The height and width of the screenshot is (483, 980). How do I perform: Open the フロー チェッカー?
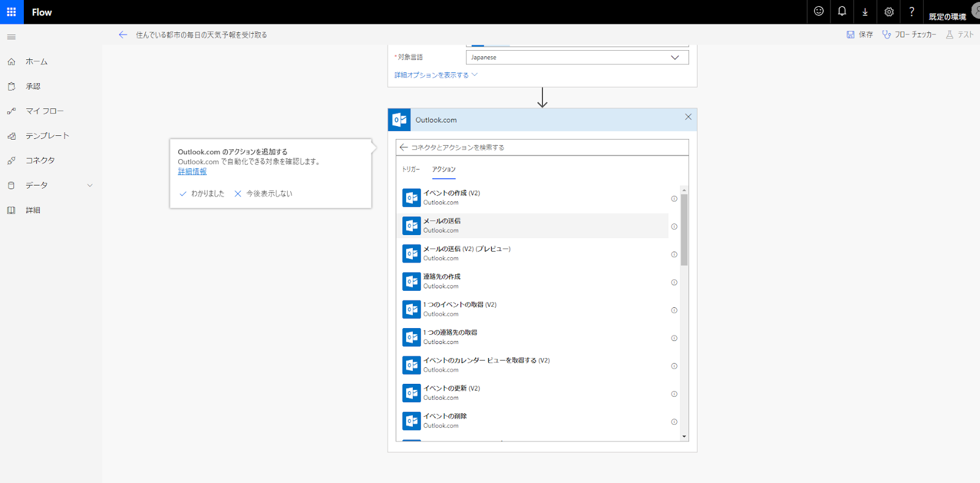909,35
